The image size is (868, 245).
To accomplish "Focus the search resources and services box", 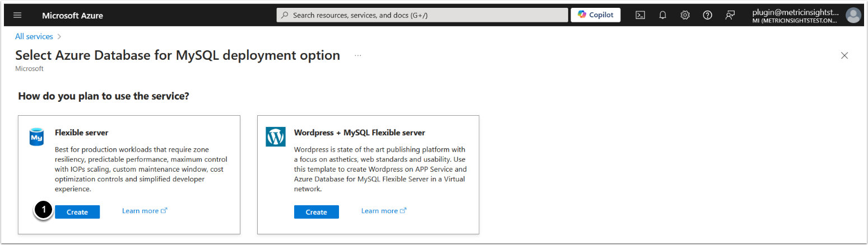I will [422, 15].
